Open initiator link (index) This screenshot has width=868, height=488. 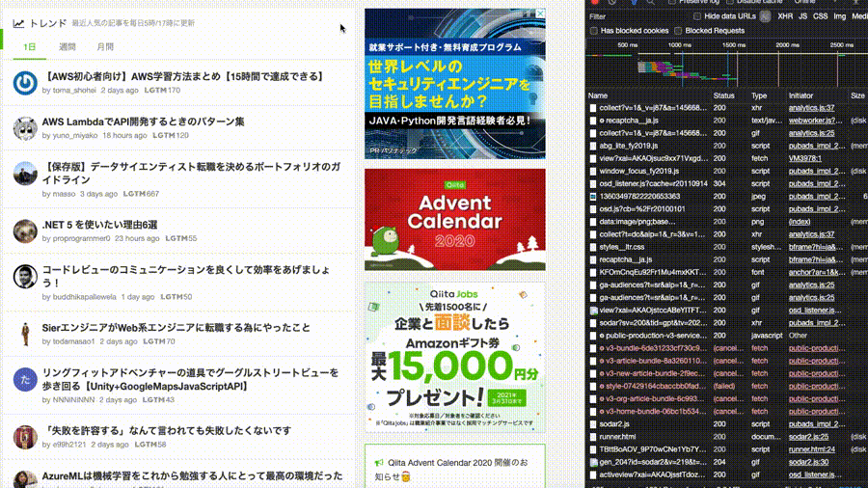point(800,222)
